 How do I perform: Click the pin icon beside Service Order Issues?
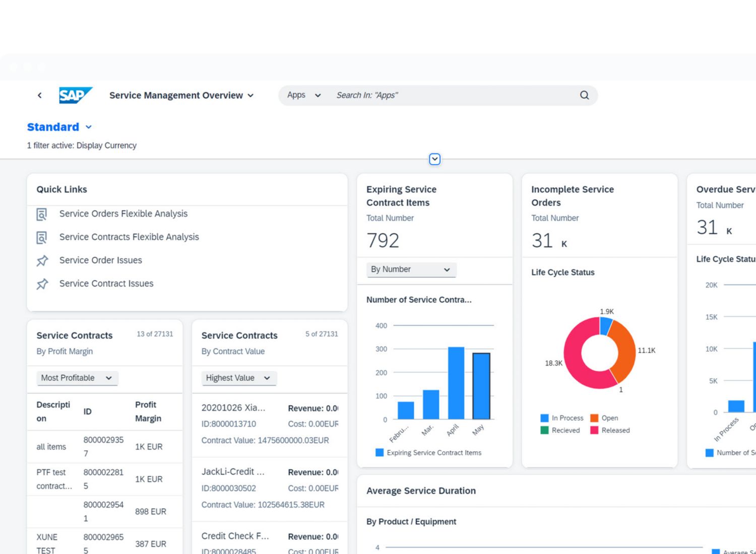pos(42,260)
